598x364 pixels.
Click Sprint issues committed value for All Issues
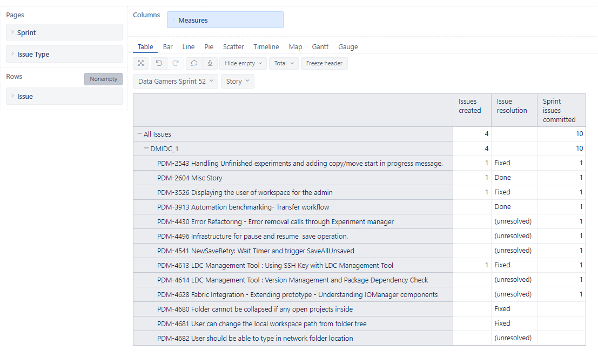pos(561,134)
